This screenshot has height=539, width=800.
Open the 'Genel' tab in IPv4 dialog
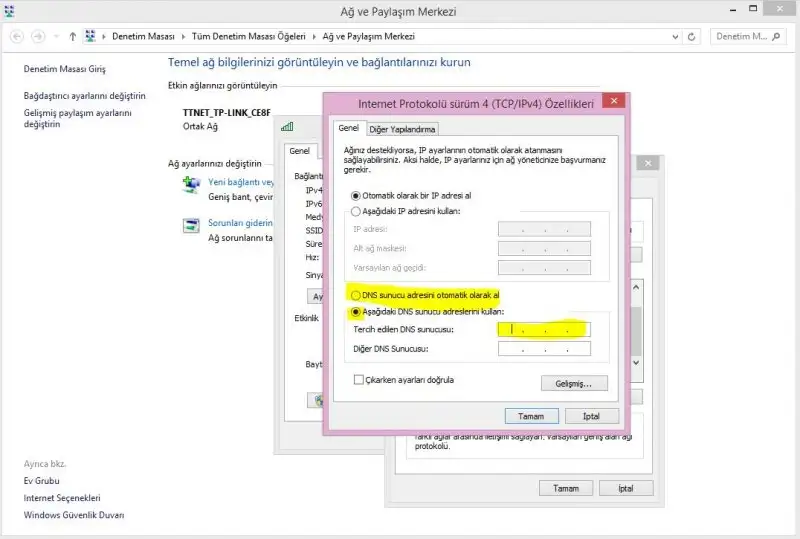tap(347, 128)
